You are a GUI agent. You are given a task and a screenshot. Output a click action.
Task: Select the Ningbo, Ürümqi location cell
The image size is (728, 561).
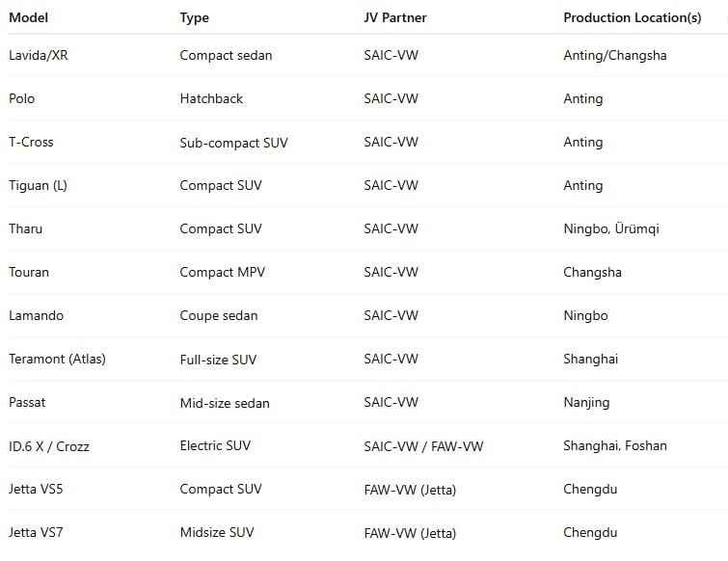611,228
